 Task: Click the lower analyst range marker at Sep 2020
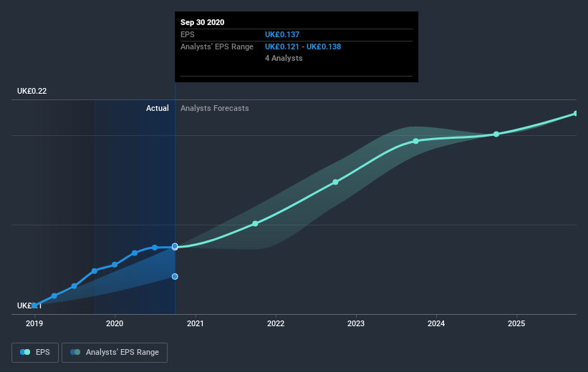[x=175, y=276]
